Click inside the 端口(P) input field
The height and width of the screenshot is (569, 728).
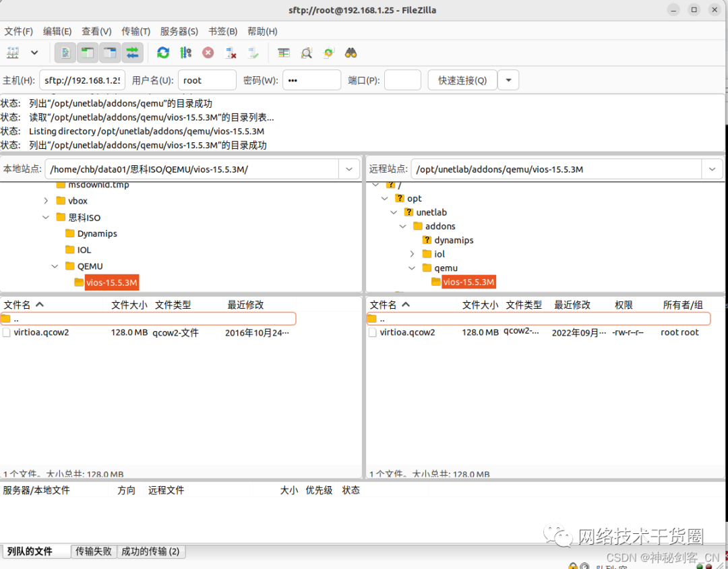(402, 80)
